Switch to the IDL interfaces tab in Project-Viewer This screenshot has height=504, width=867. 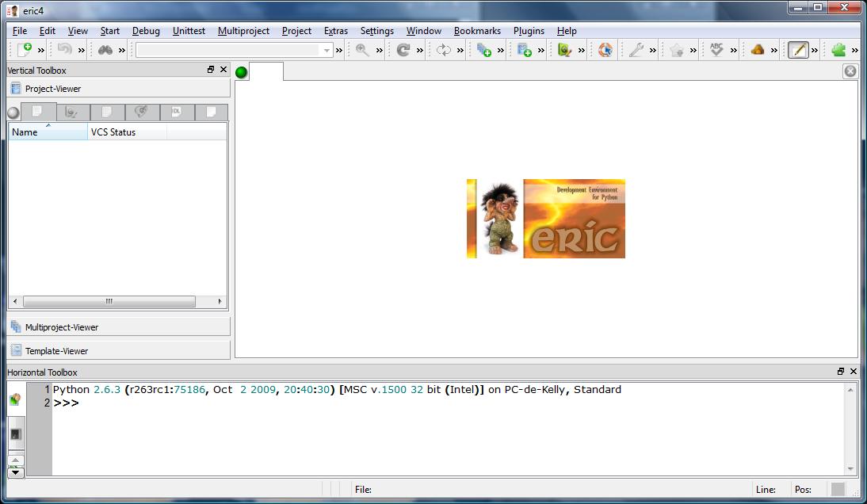(177, 113)
